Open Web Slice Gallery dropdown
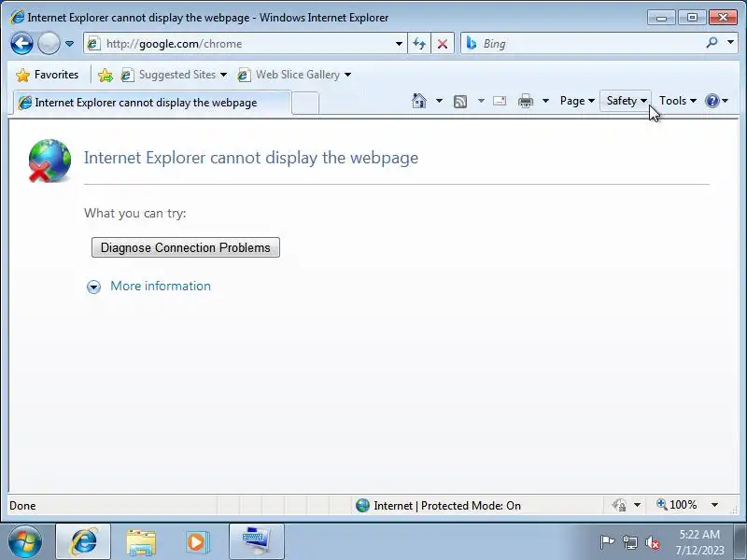747x560 pixels. click(x=294, y=75)
